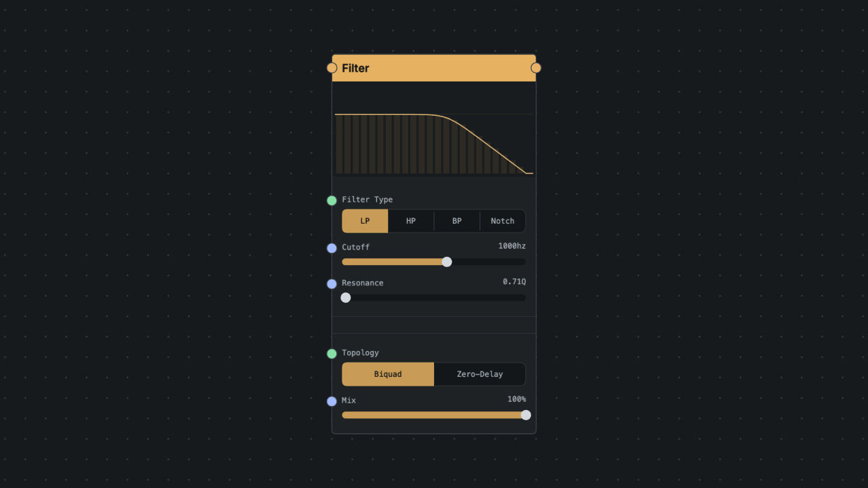Click the Mix label

349,401
